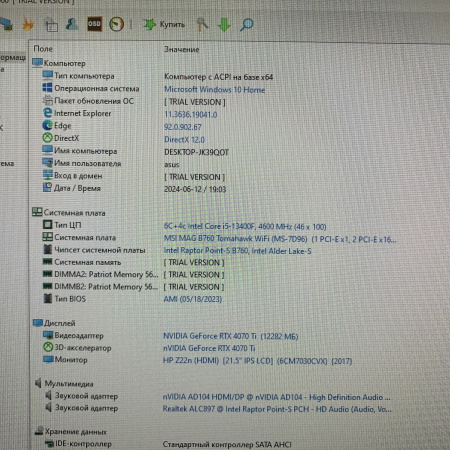Viewport: 450px width, 450px height.
Task: Select the Системная память row
Action: 133,262
